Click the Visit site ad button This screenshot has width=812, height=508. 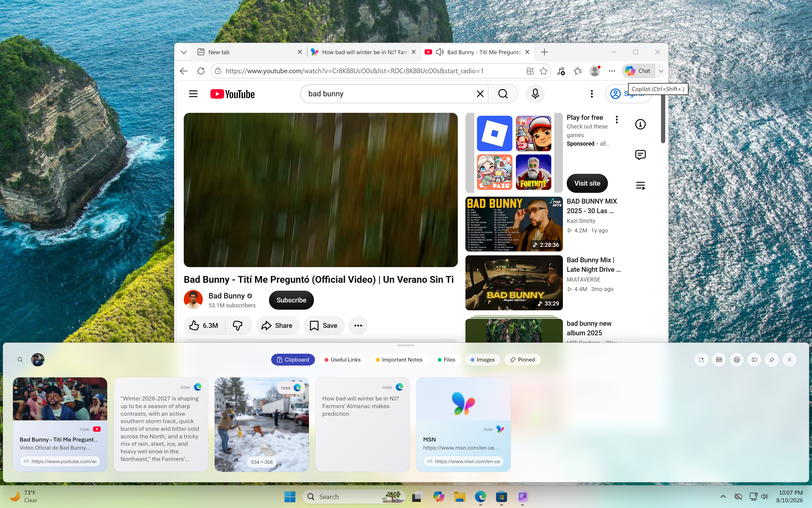click(587, 184)
